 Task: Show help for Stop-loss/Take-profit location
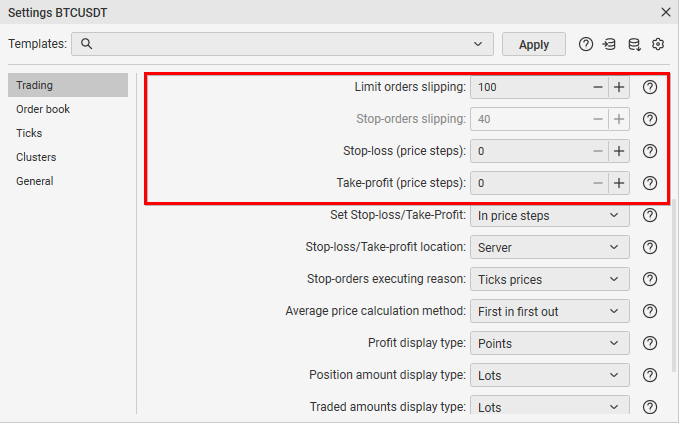click(650, 247)
